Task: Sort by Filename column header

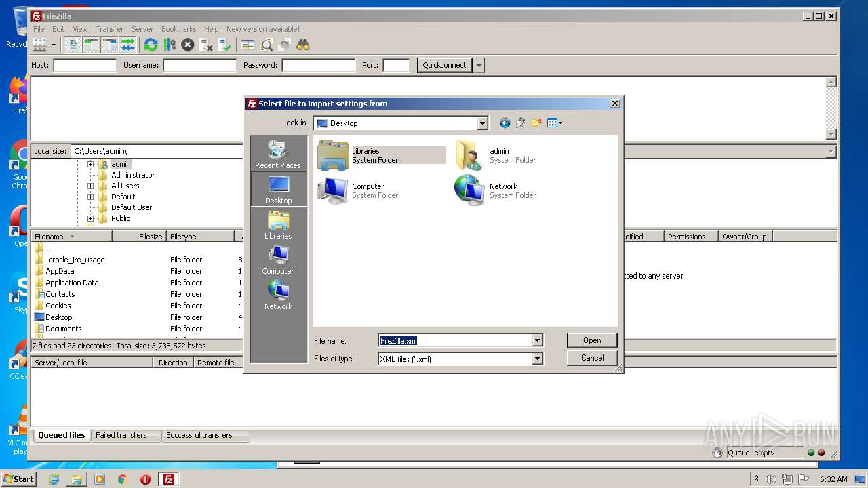Action: (72, 237)
